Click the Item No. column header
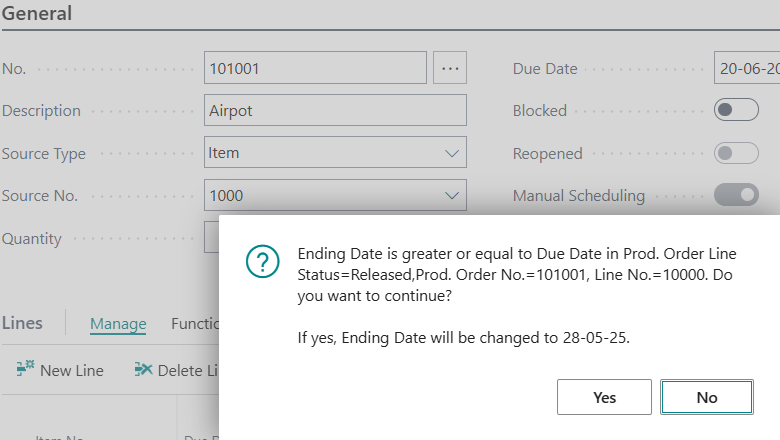Image resolution: width=780 pixels, height=440 pixels. click(x=60, y=435)
